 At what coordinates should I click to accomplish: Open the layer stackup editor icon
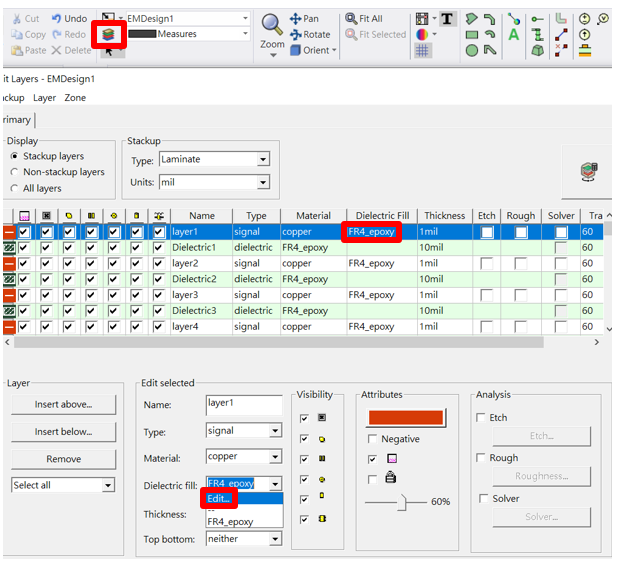pos(109,35)
